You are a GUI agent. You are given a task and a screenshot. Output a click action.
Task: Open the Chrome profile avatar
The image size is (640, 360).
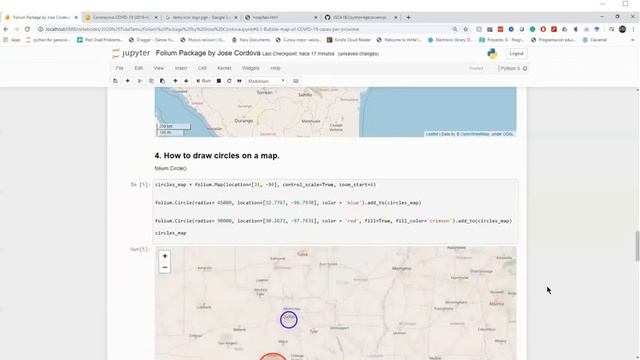point(622,29)
